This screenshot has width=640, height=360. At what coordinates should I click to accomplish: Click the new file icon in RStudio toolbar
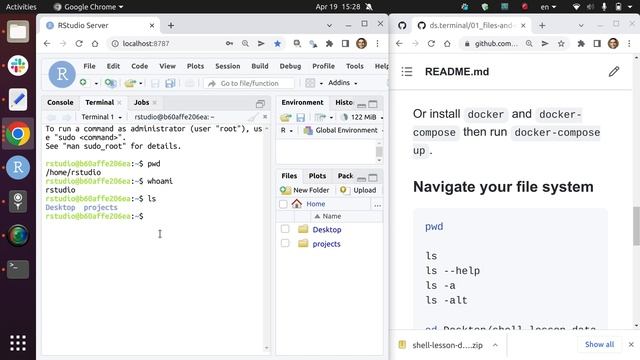(x=83, y=83)
